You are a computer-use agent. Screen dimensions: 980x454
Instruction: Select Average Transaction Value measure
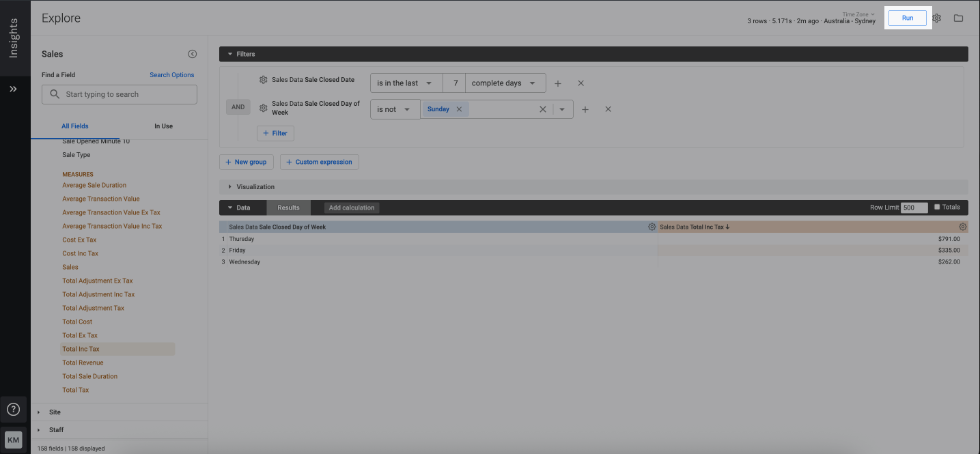(101, 199)
